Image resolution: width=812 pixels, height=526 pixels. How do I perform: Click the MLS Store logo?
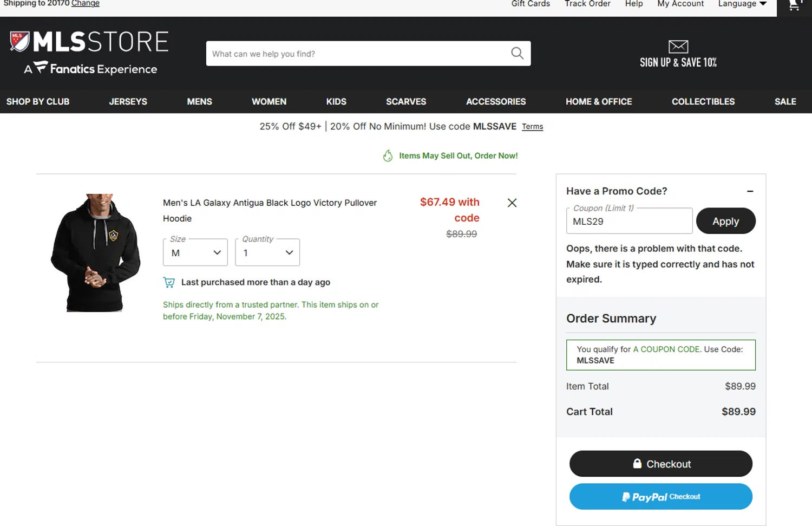click(x=89, y=53)
